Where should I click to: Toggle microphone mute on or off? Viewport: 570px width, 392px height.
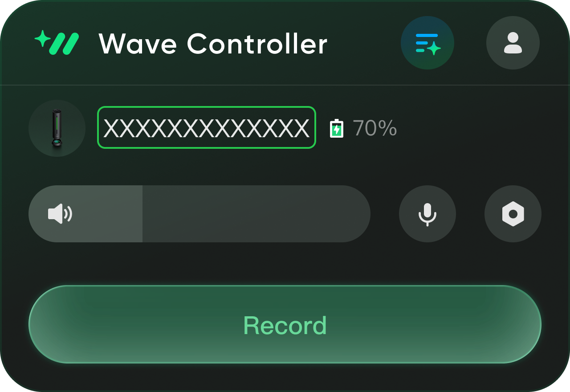click(x=427, y=214)
